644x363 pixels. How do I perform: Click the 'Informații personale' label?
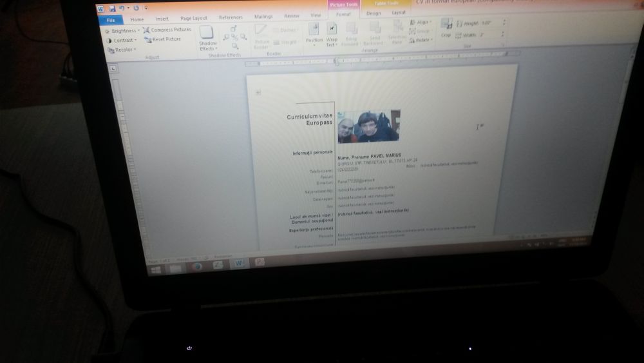(x=312, y=153)
